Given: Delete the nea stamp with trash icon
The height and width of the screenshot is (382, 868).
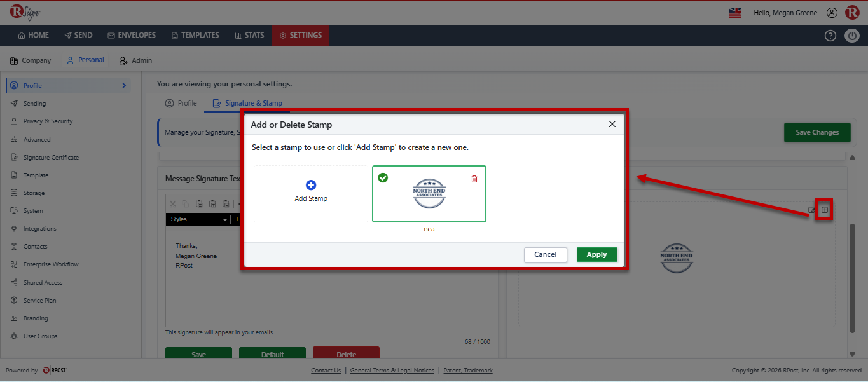Looking at the screenshot, I should pos(474,179).
